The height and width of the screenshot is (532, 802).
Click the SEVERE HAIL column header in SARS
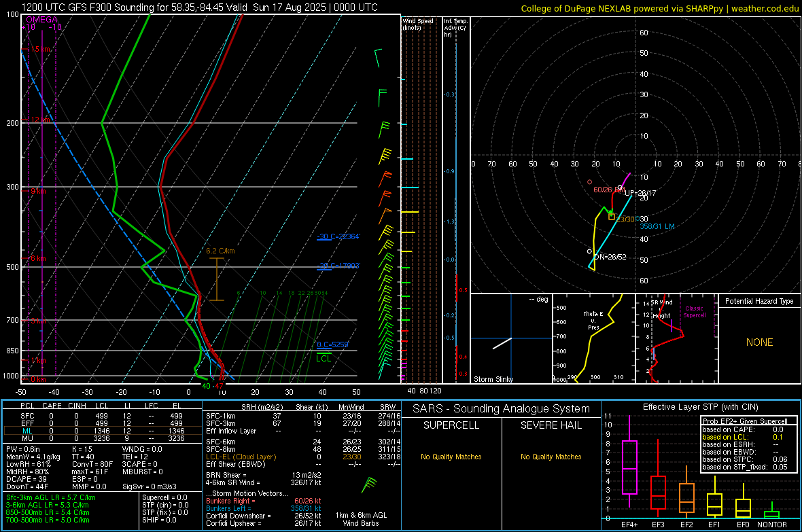[551, 425]
